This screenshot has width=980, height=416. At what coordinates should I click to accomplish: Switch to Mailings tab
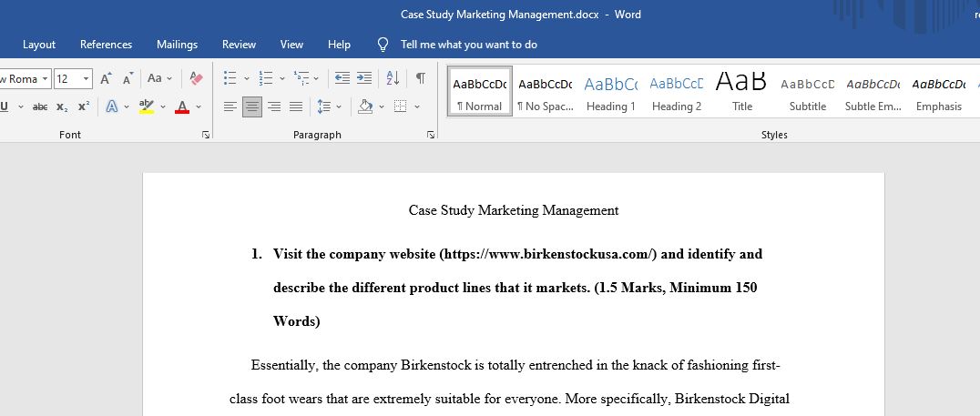click(177, 45)
